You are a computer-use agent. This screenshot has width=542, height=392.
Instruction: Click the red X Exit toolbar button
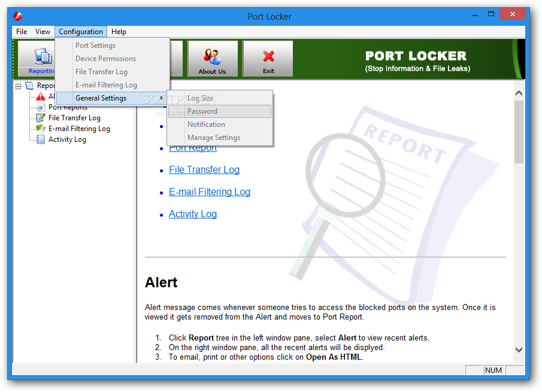coord(268,59)
